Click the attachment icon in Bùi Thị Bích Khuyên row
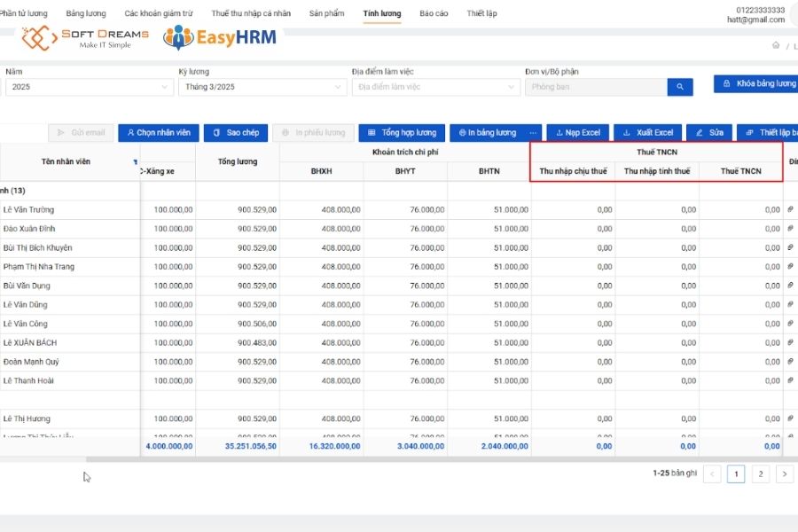This screenshot has height=532, width=798. click(790, 247)
